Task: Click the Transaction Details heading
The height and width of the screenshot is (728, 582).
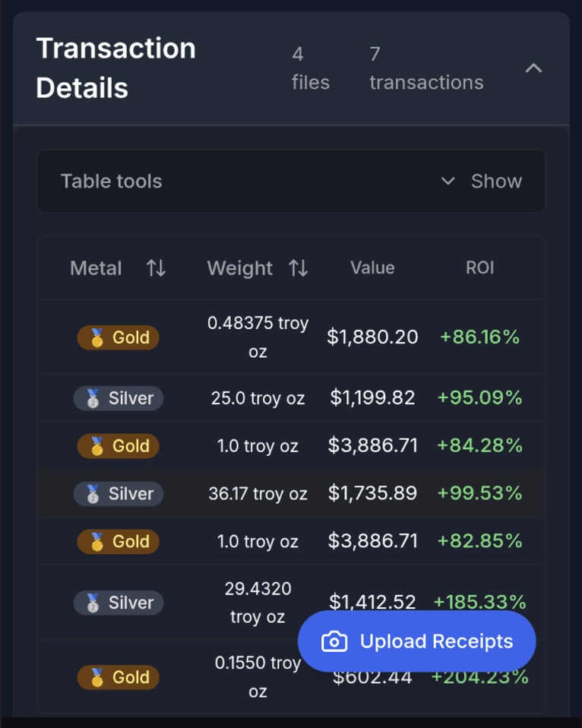Action: (x=115, y=68)
